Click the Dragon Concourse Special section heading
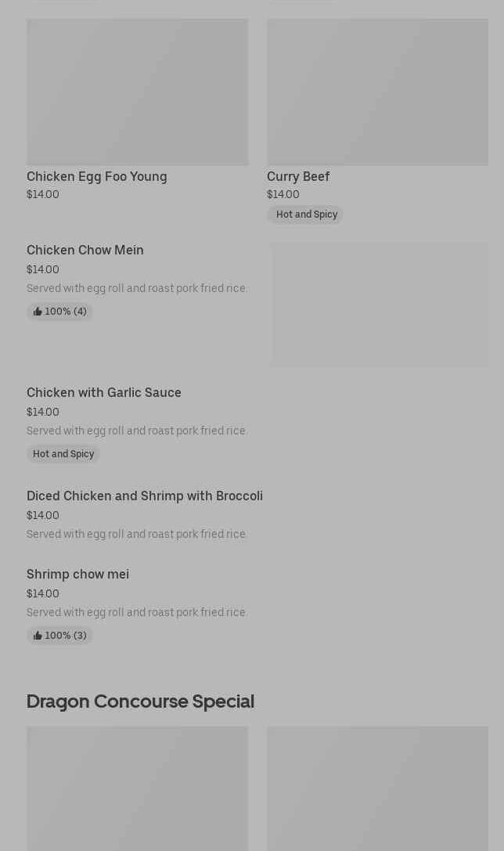This screenshot has height=851, width=504. (x=140, y=701)
